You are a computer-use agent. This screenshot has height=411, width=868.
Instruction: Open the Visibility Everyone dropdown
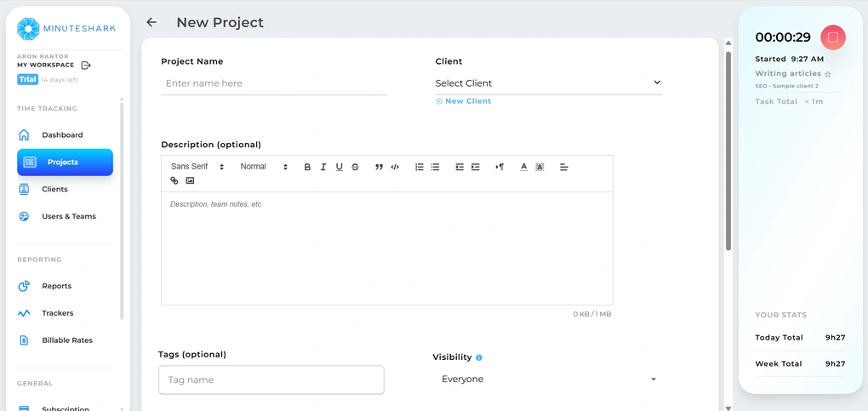tap(548, 380)
